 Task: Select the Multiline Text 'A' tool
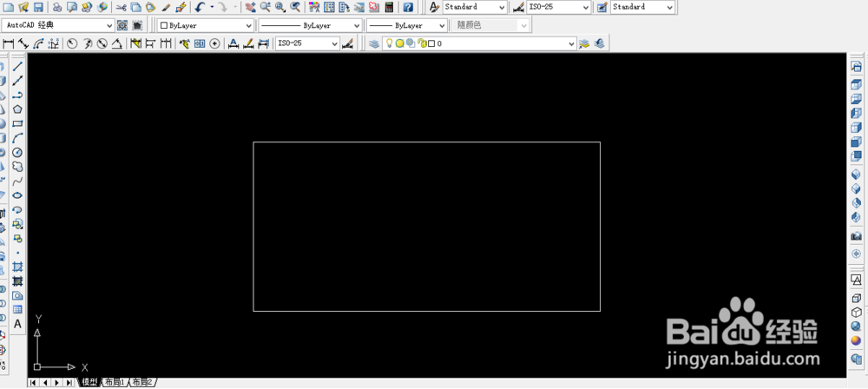pos(17,324)
